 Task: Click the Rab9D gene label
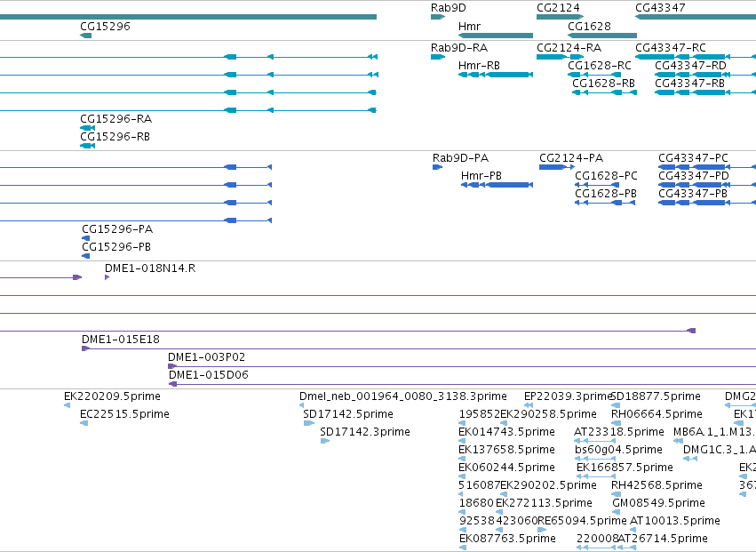click(449, 8)
